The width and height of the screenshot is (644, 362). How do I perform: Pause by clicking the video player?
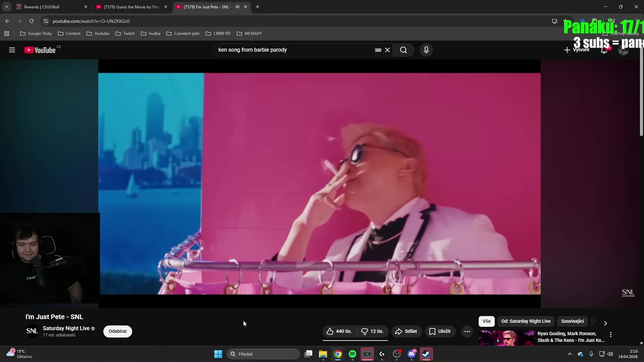click(319, 184)
